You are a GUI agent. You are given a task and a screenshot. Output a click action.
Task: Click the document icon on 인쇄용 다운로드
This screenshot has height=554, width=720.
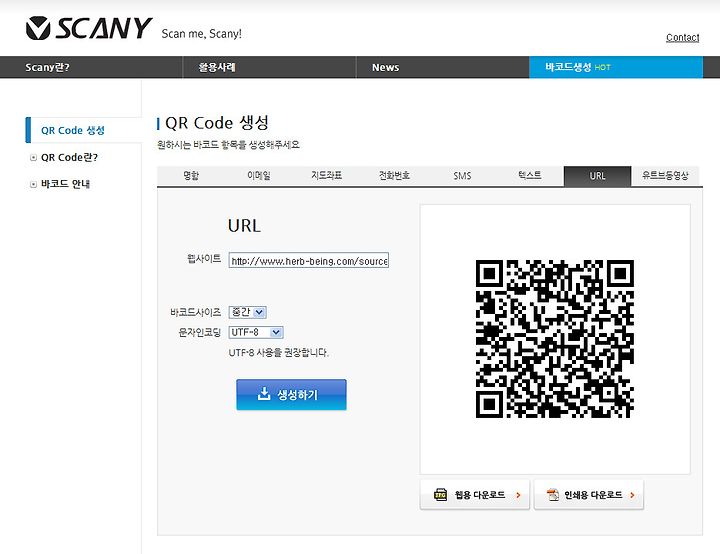coord(553,495)
